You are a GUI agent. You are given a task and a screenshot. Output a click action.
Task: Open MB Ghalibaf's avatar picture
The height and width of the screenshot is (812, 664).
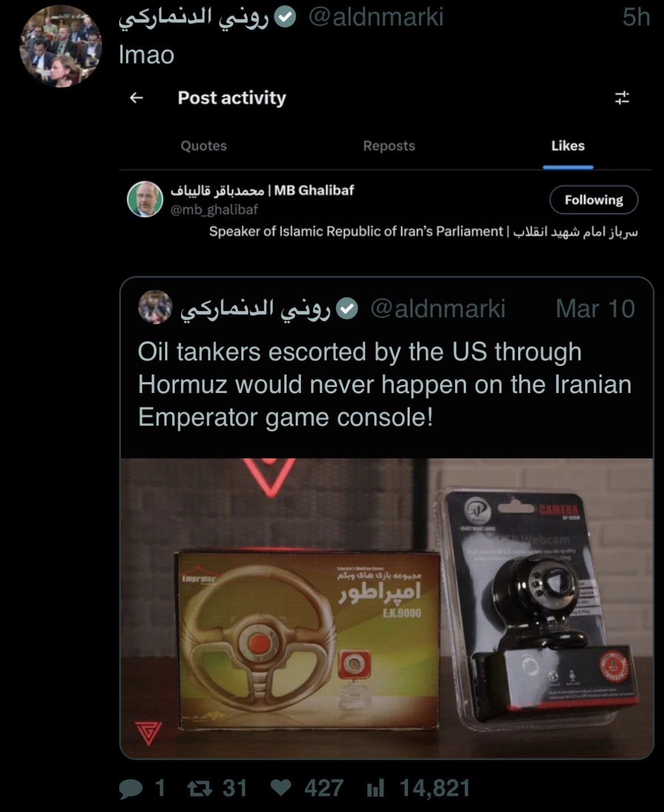point(145,199)
